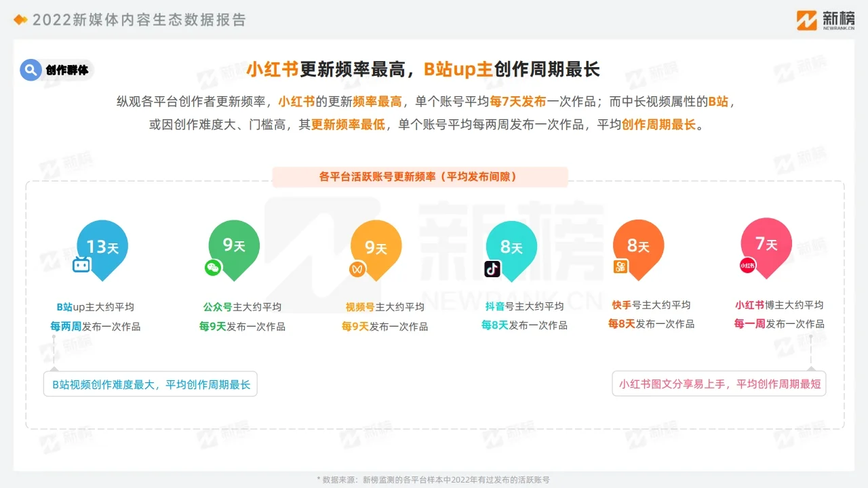Click the 7天 pink marker for 小红书

[767, 243]
